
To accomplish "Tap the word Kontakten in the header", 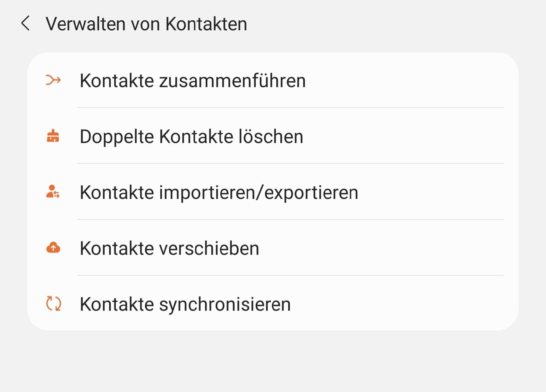I will pos(206,24).
